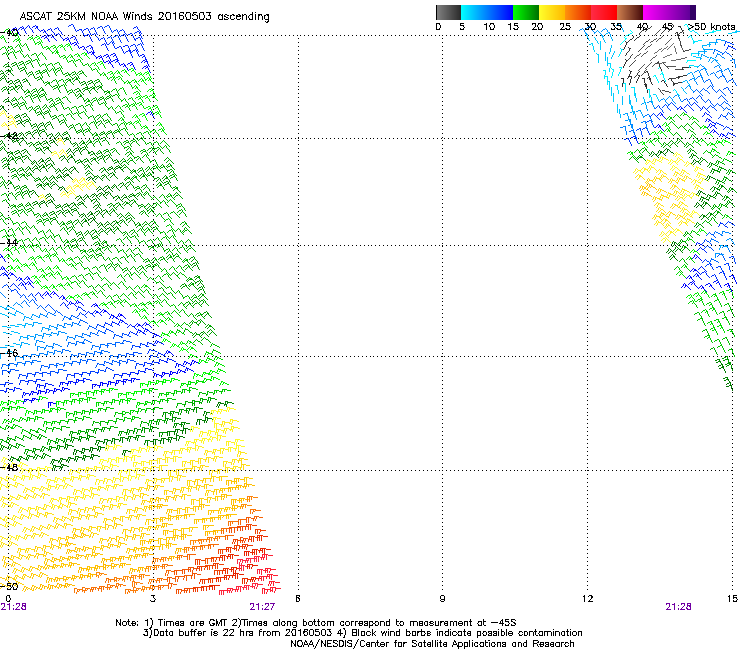Select the '-44' latitude axis label

9,243
